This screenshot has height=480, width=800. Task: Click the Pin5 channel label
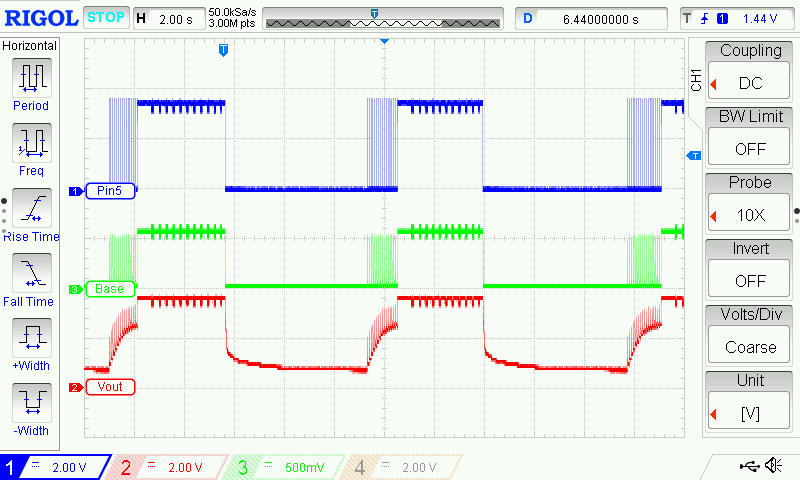coord(109,191)
